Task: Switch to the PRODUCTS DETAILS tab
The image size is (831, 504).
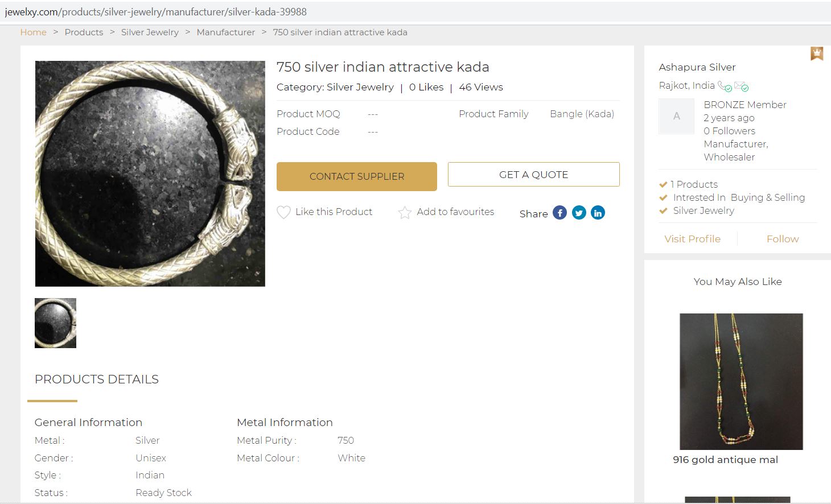Action: coord(96,379)
